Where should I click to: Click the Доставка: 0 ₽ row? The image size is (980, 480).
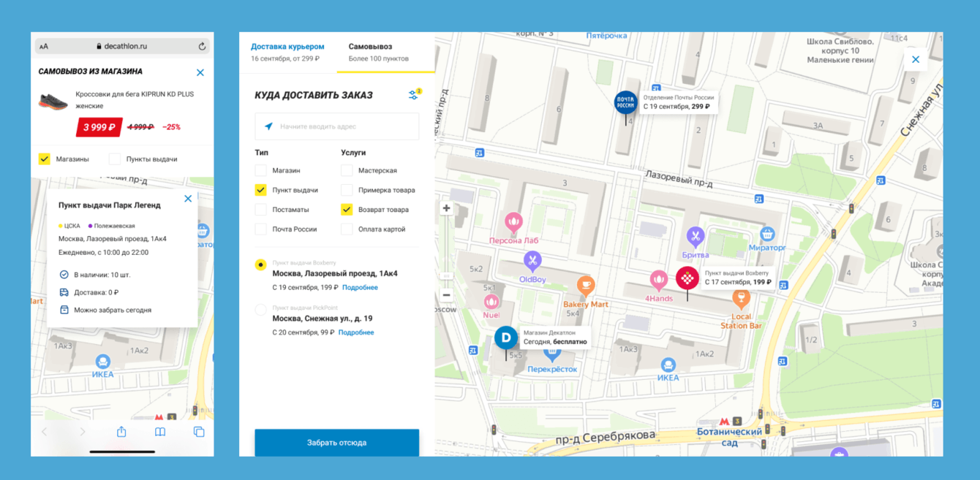click(88, 292)
